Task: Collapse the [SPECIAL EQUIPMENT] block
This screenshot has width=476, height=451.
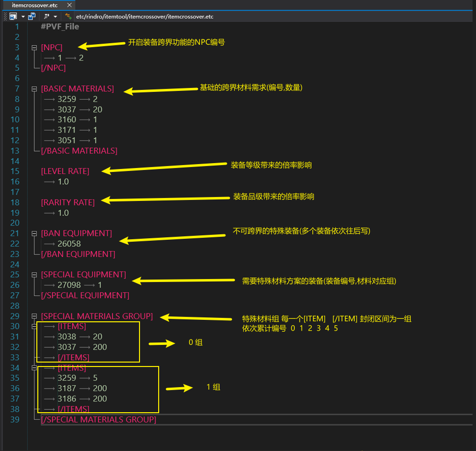Action: pyautogui.click(x=34, y=275)
